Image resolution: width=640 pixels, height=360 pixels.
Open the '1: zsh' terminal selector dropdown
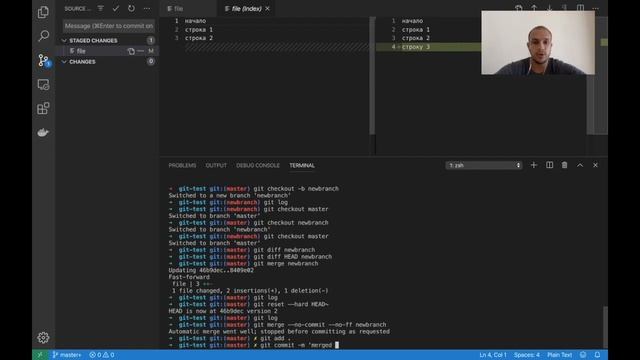click(484, 165)
